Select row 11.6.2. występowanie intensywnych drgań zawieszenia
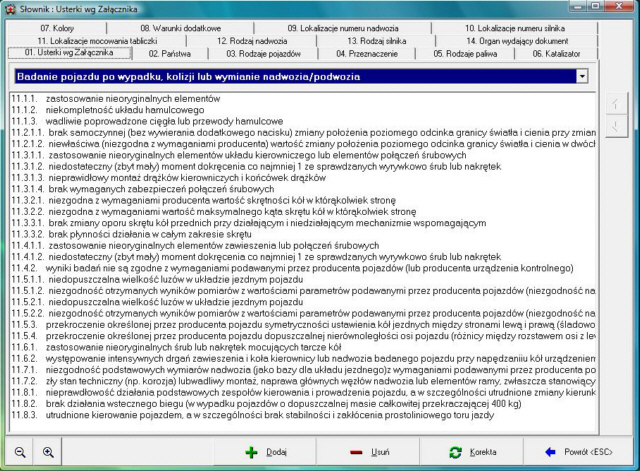Image resolution: width=640 pixels, height=471 pixels. pyautogui.click(x=303, y=358)
